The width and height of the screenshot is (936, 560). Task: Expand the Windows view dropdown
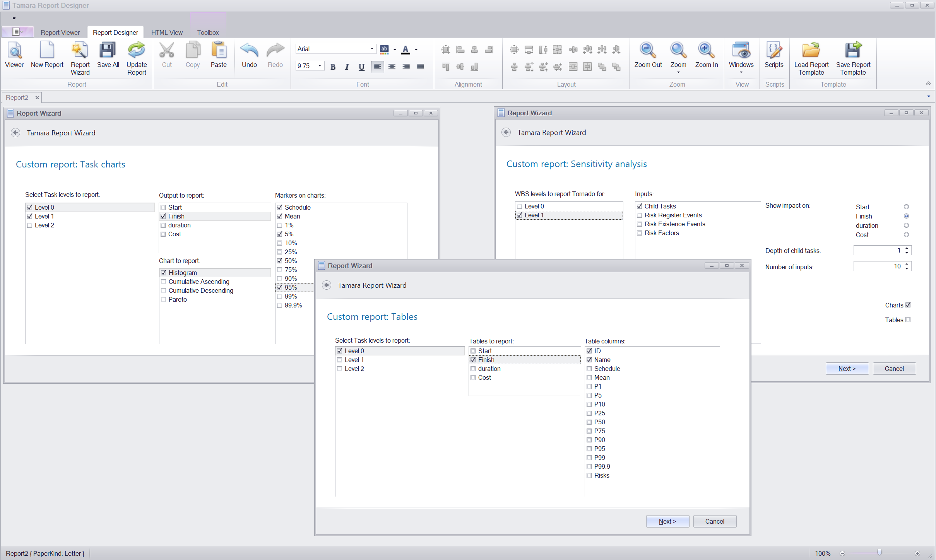point(741,72)
